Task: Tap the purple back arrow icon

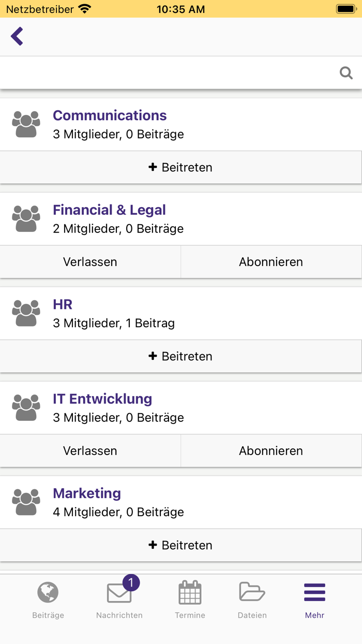Action: tap(17, 37)
